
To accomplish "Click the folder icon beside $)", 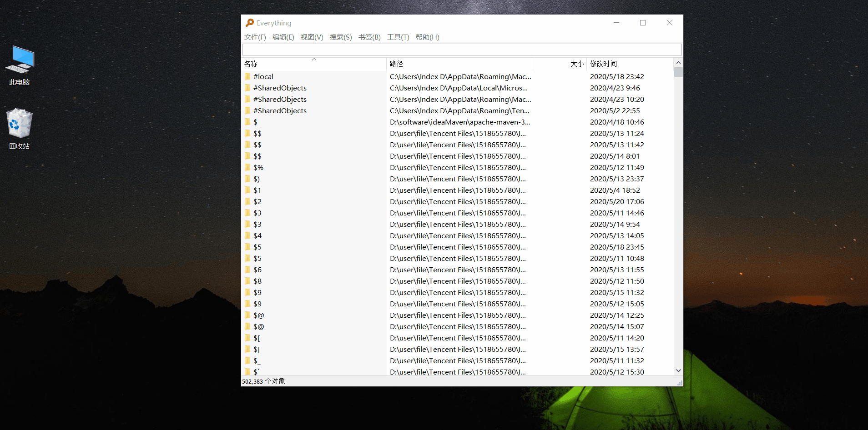I will pos(247,179).
